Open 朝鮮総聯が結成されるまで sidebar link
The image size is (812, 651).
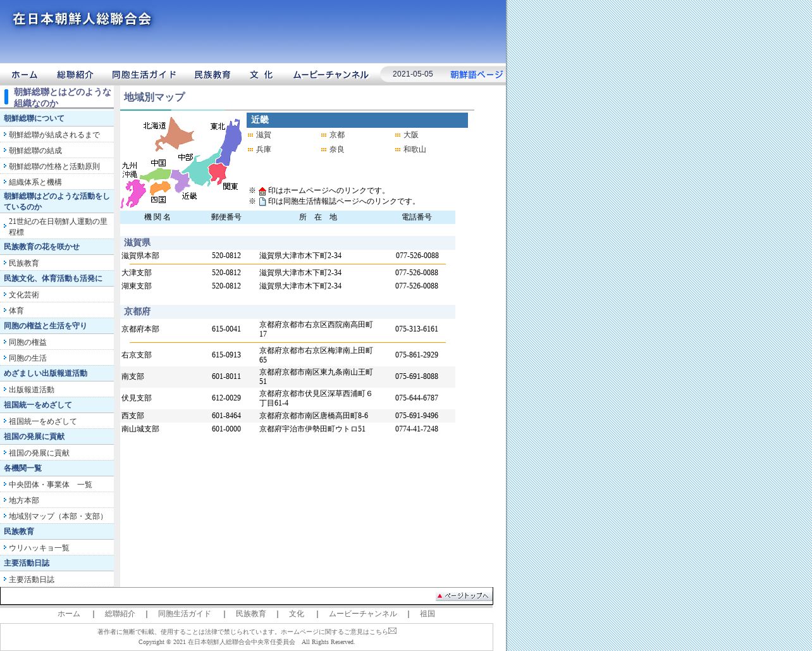54,135
